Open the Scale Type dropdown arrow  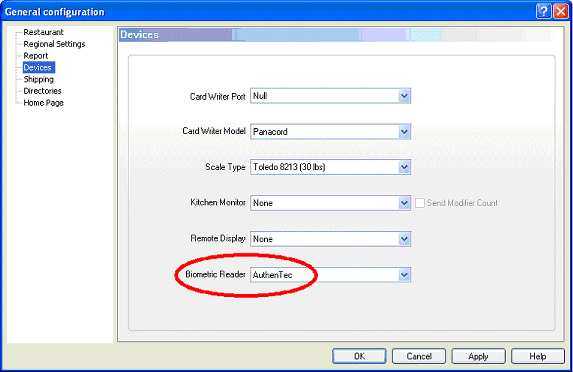tap(404, 167)
